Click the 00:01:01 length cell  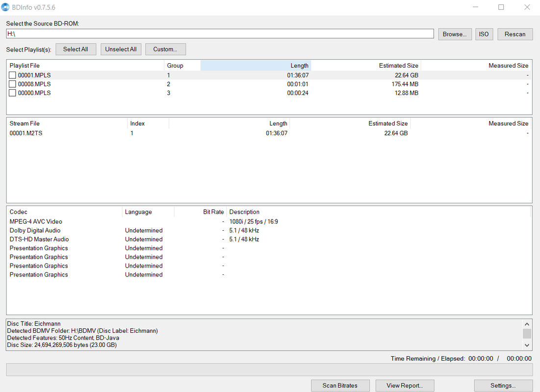pos(297,84)
